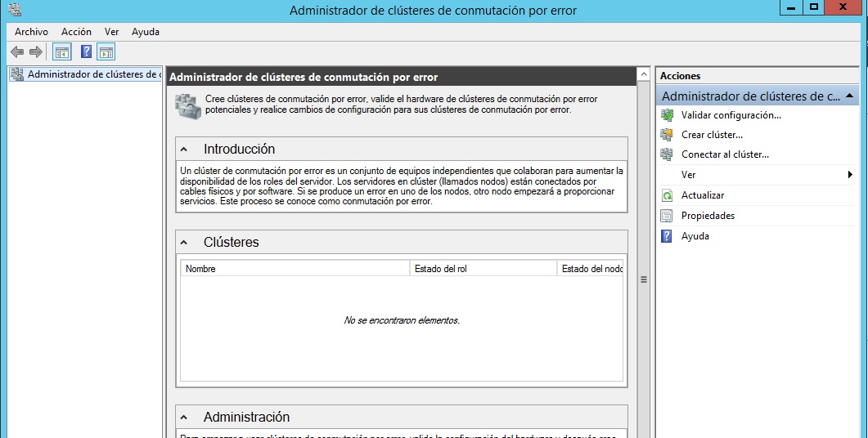Sort by the Nombre column header
868x438 pixels.
coord(295,268)
